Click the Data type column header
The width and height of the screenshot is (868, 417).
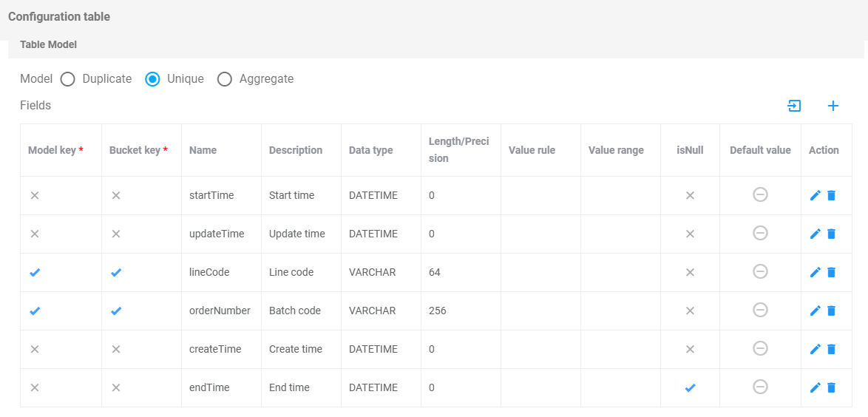tap(370, 150)
